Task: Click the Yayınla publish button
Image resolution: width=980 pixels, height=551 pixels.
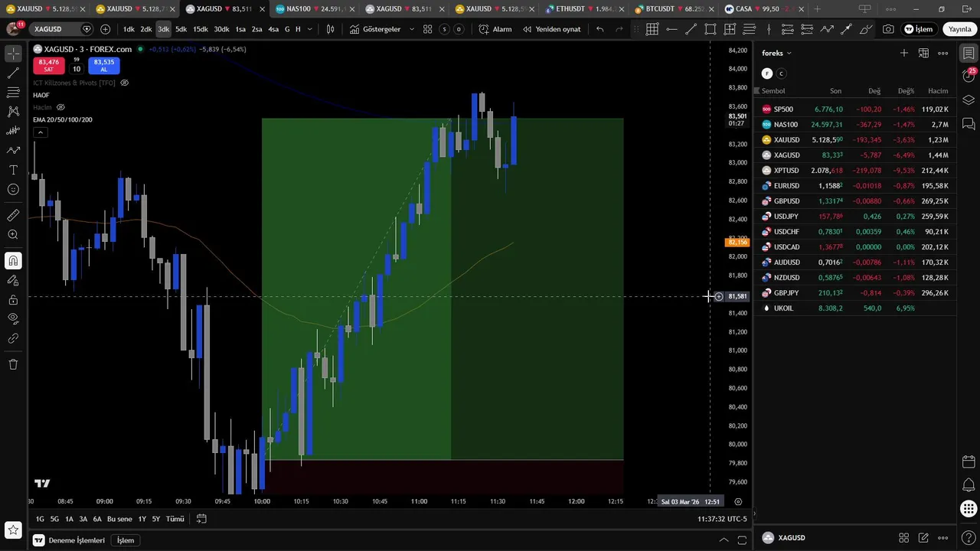Action: (959, 29)
